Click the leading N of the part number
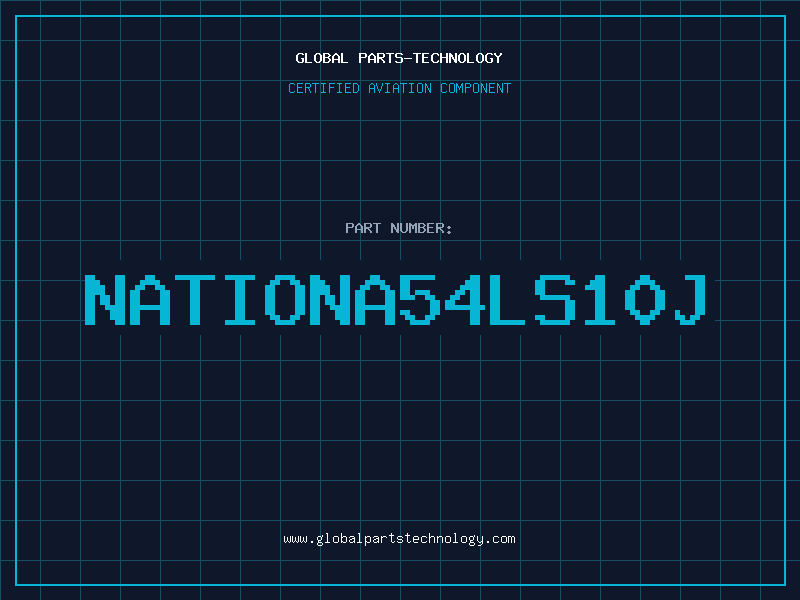 click(107, 299)
